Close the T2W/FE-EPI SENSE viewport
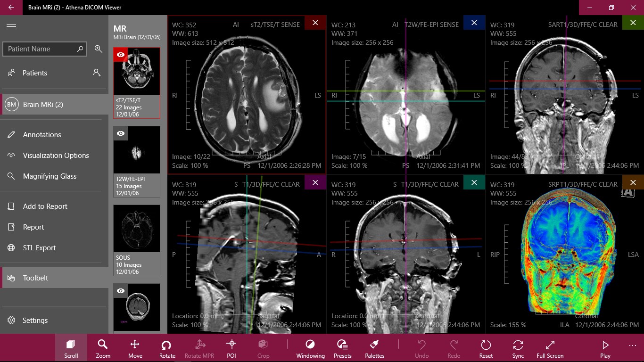Image resolution: width=644 pixels, height=362 pixels. [x=474, y=23]
